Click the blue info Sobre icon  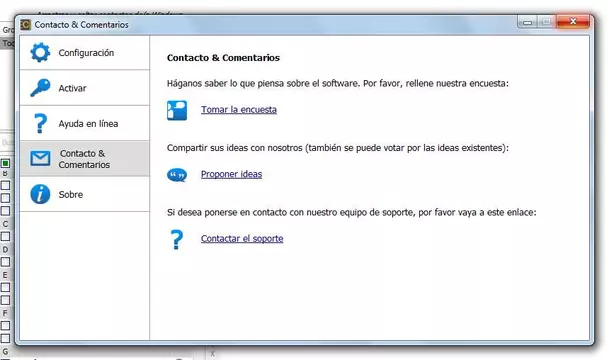(x=40, y=194)
